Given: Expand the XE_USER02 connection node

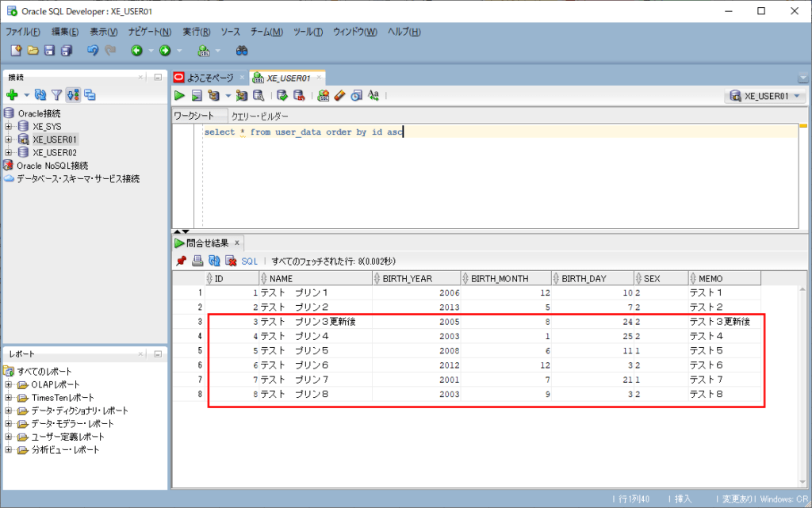Looking at the screenshot, I should 8,152.
